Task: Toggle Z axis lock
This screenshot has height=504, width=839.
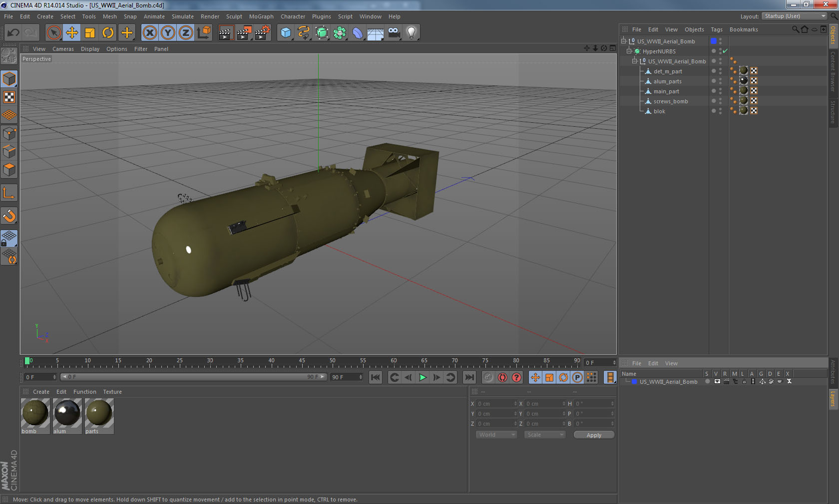Action: pos(186,33)
